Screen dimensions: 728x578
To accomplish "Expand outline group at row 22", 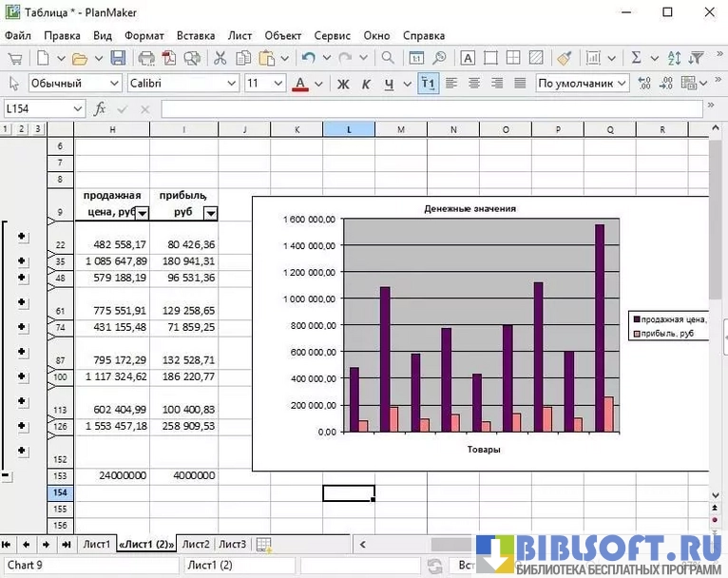I will pos(22,238).
